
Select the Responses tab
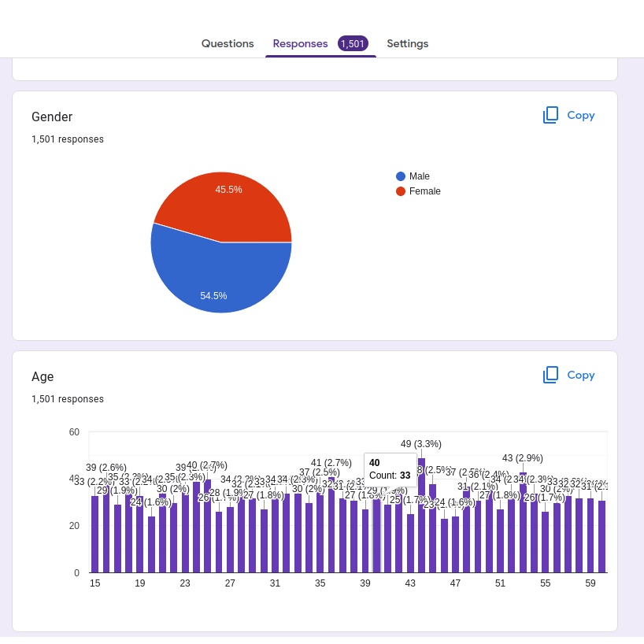coord(300,43)
